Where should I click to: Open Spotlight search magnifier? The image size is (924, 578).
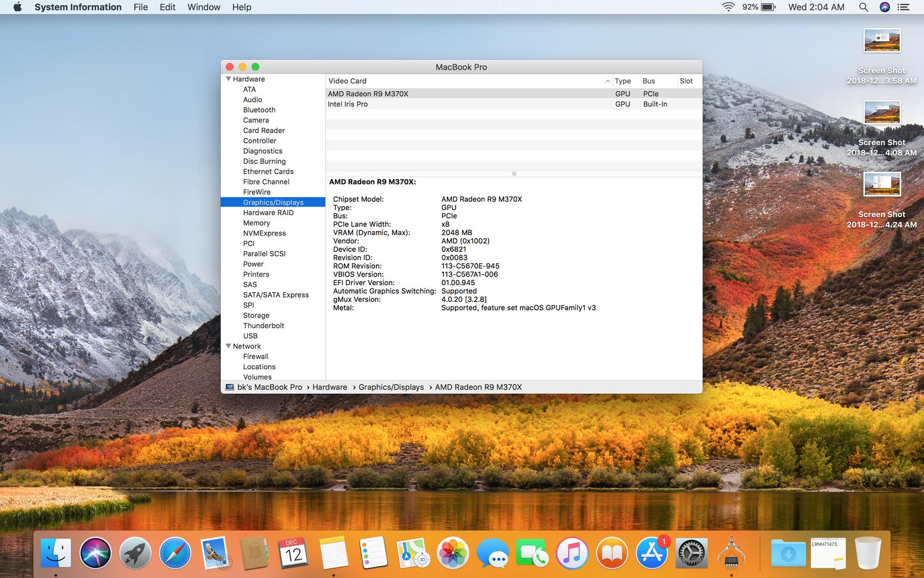click(863, 7)
